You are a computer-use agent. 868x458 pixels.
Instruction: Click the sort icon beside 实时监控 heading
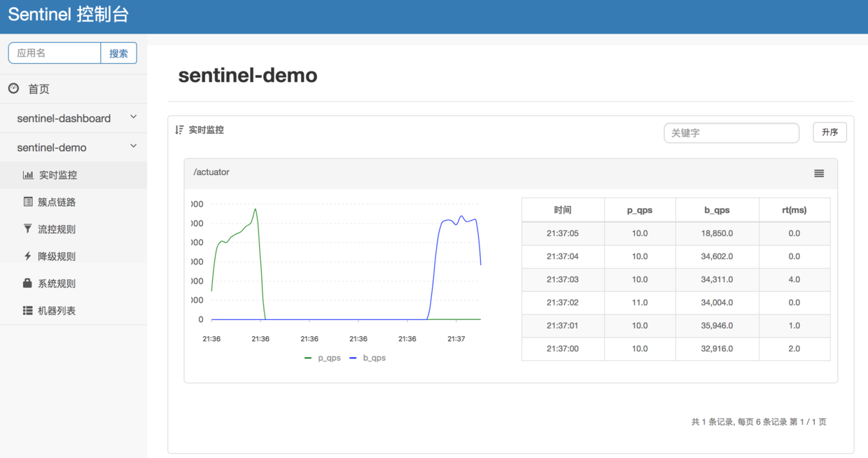point(180,130)
